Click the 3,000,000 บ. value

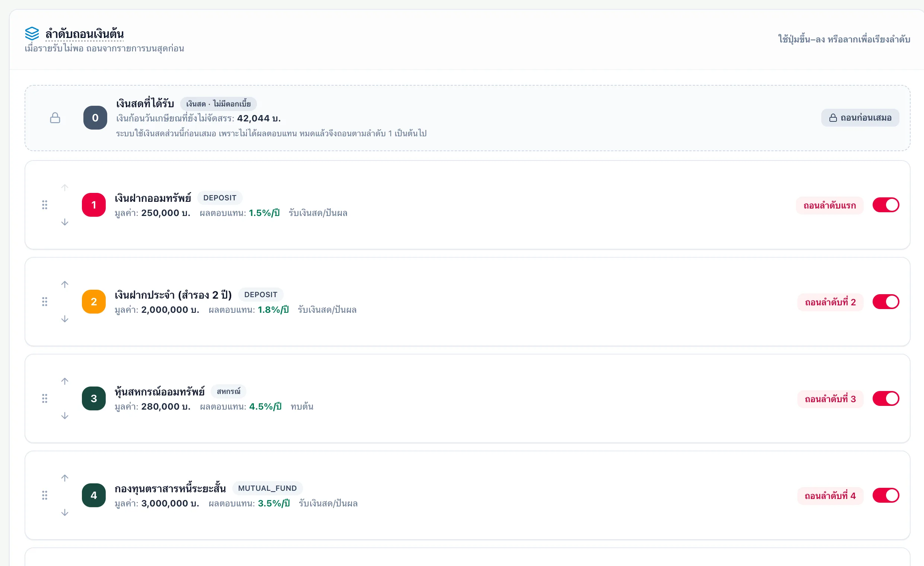[x=170, y=503]
